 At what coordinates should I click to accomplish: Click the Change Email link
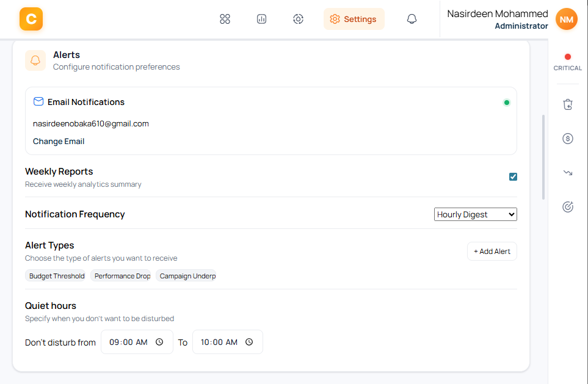point(59,142)
